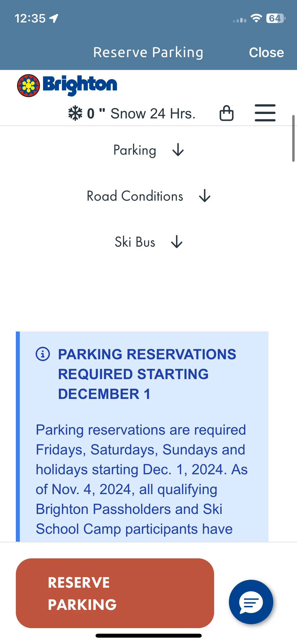Tap the location arrow next to time
The height and width of the screenshot is (644, 297).
coord(54,19)
